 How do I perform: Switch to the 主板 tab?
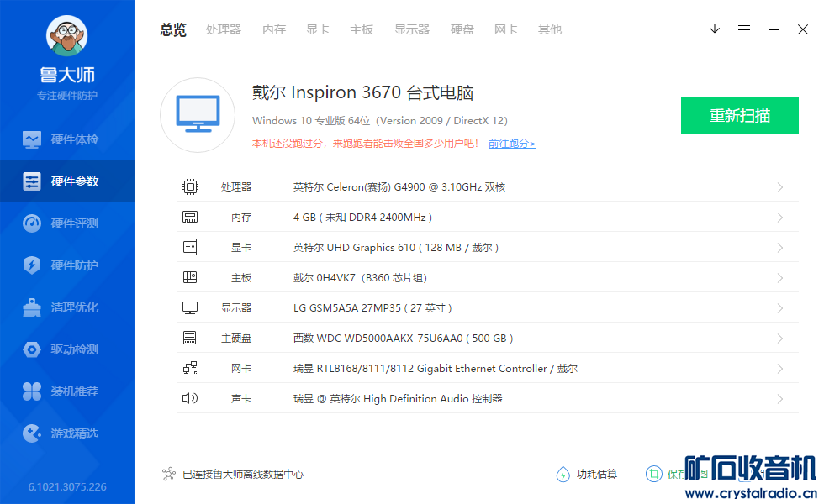362,30
